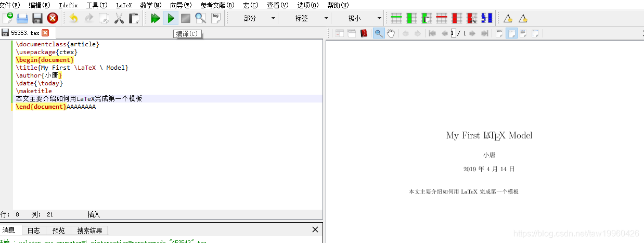Open the 宏(C) menu
The image size is (644, 243).
click(x=250, y=5)
